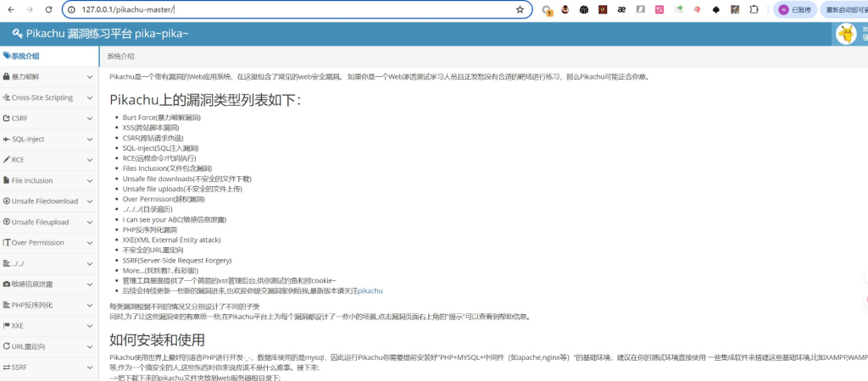The width and height of the screenshot is (868, 381).
Task: Click the Pikachu avatar in header
Action: coord(845,34)
